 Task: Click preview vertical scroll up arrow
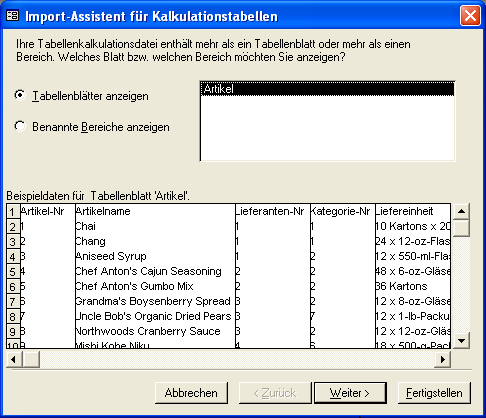point(461,211)
